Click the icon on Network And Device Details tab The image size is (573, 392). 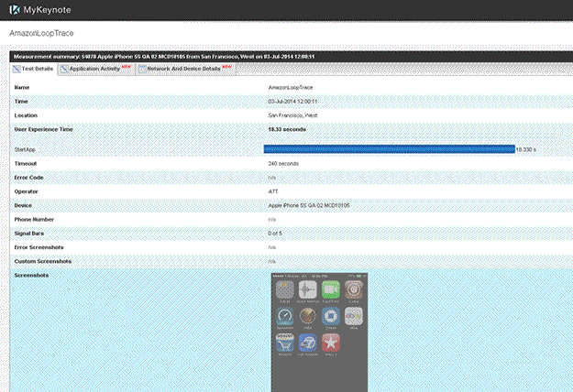coord(142,69)
